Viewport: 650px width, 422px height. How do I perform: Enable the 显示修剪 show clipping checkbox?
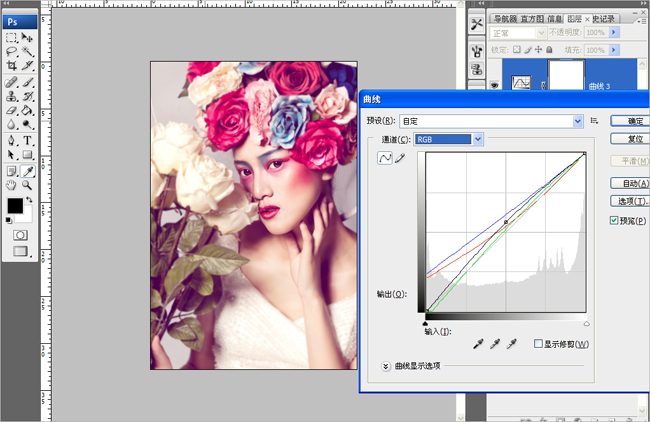pyautogui.click(x=538, y=344)
